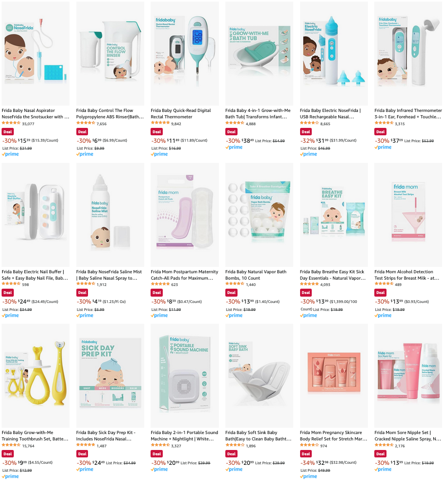The height and width of the screenshot is (485, 448).
Task: Click Deal badge for Portable Sound Machine
Action: coord(156,454)
